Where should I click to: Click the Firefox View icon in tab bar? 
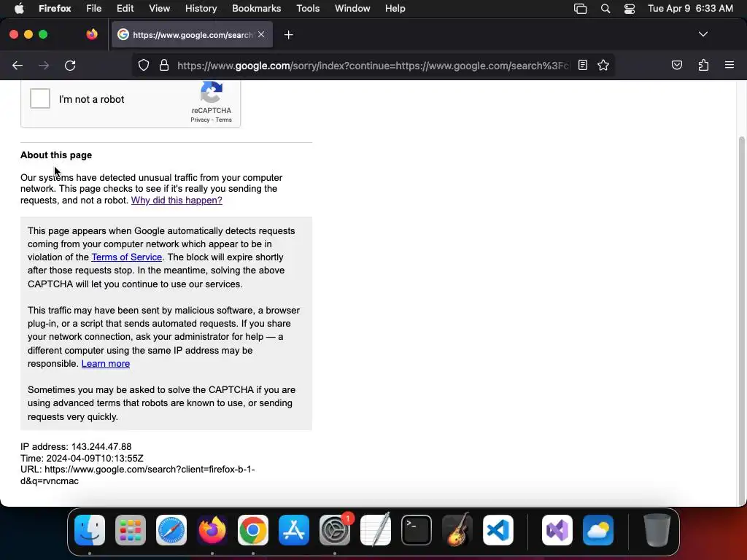pyautogui.click(x=91, y=34)
